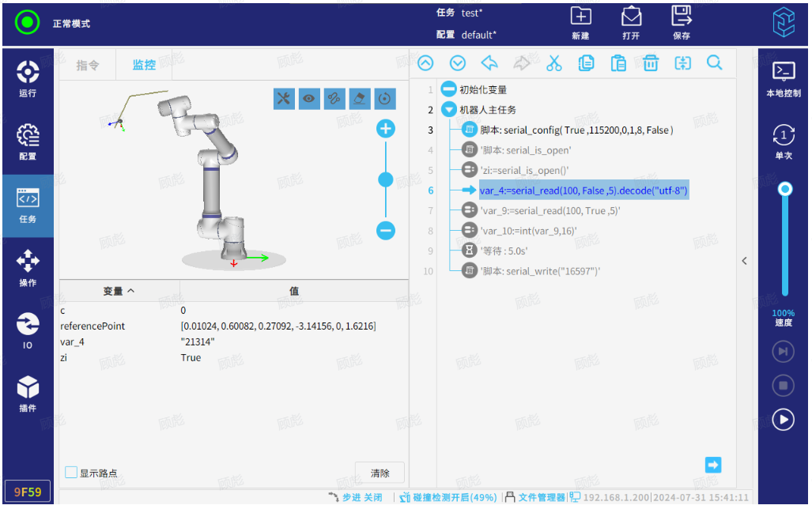Click the 速度 speed slider handle
812x509 pixels.
coord(784,189)
